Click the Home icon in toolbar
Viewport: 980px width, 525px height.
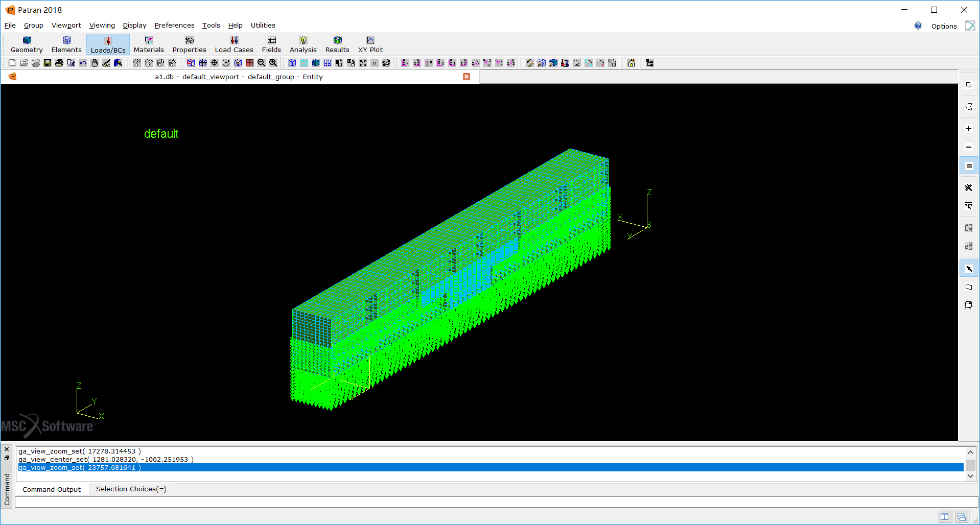click(632, 63)
